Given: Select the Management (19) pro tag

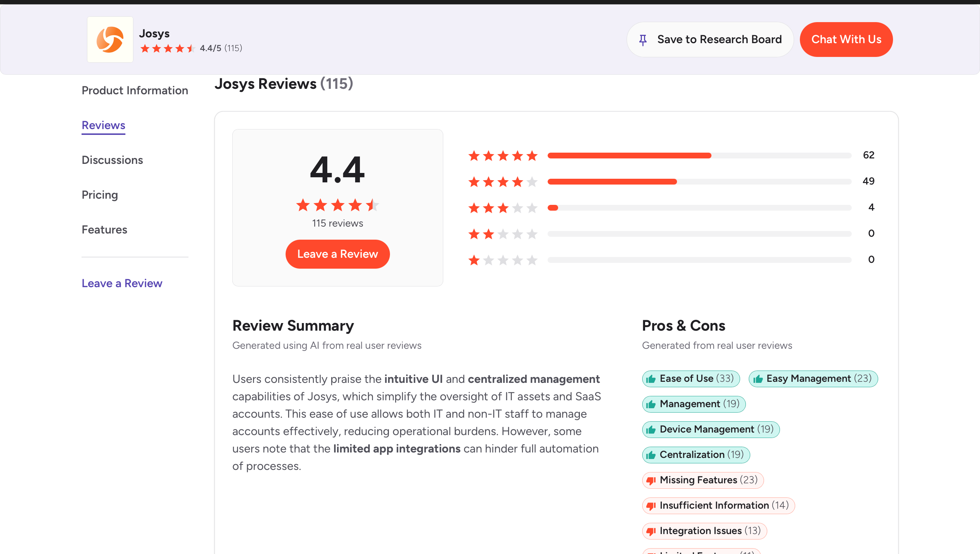Looking at the screenshot, I should pyautogui.click(x=694, y=404).
